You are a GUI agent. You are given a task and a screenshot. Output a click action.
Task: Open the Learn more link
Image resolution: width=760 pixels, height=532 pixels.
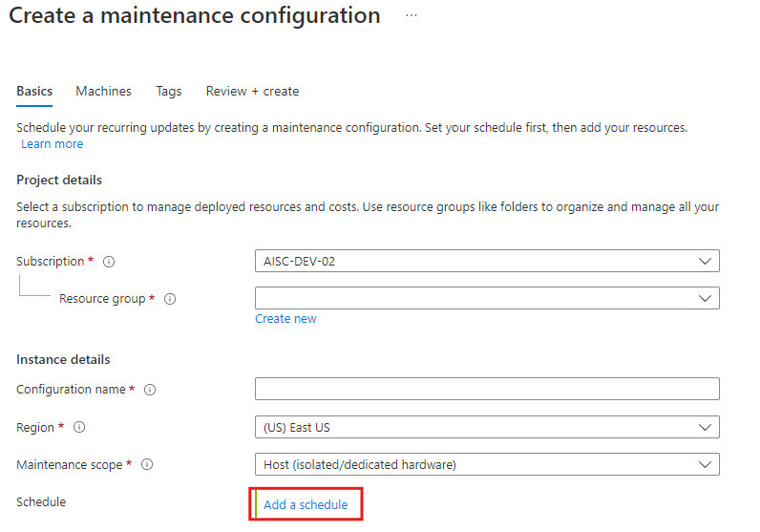pyautogui.click(x=53, y=144)
